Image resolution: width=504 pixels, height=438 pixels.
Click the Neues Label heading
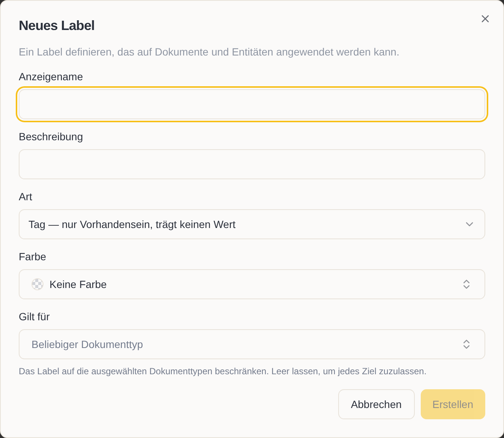pyautogui.click(x=57, y=25)
